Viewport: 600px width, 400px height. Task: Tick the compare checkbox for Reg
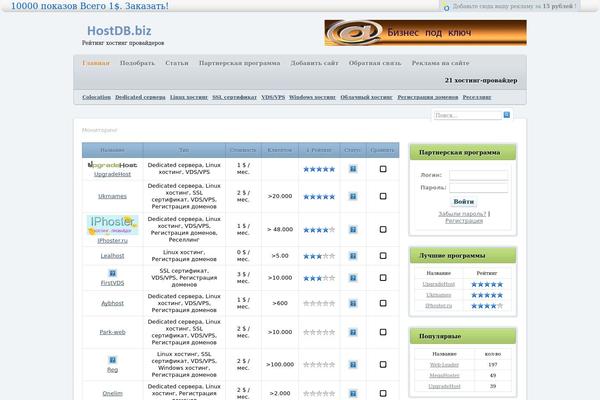point(383,364)
